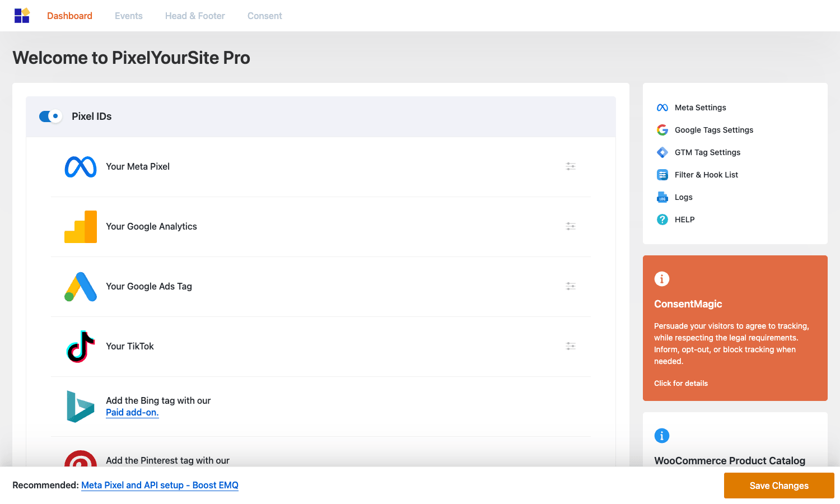Click the WooCommerce Product Catalog info icon
The height and width of the screenshot is (504, 840).
click(x=662, y=436)
